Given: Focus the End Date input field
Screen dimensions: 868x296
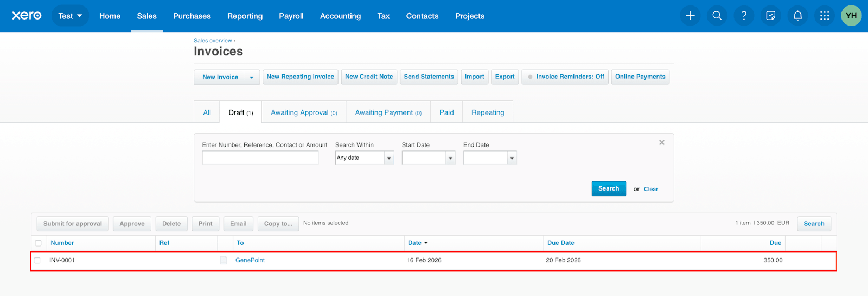Looking at the screenshot, I should (486, 158).
